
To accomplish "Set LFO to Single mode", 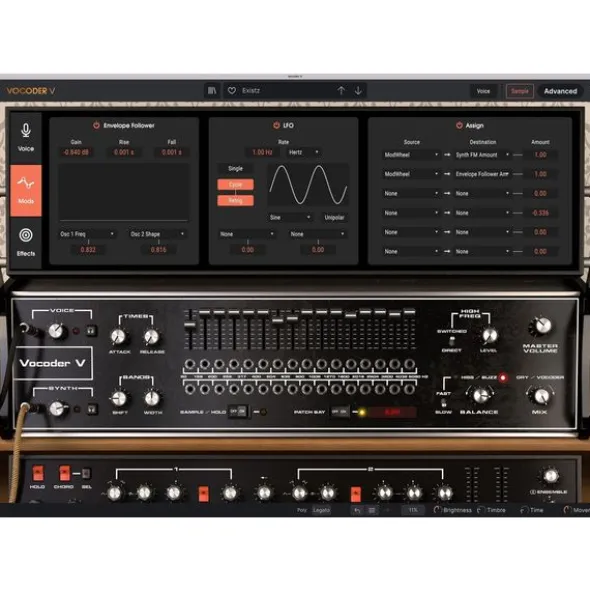I will pos(235,168).
